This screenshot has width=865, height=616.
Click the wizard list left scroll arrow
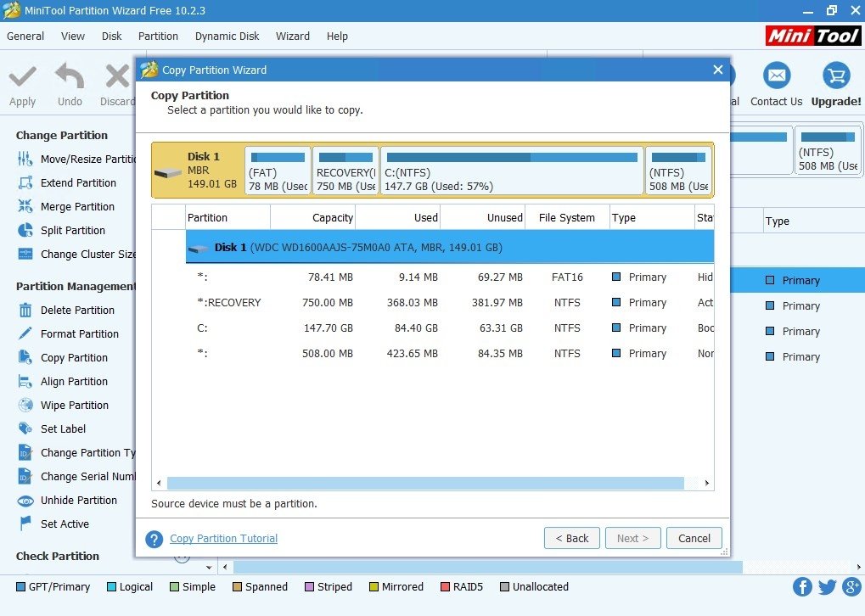(x=159, y=483)
